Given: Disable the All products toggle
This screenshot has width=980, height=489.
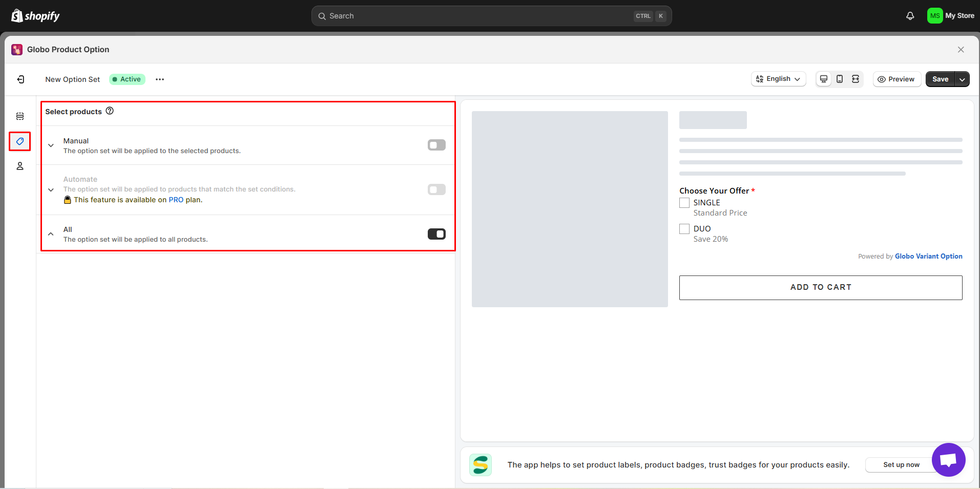Looking at the screenshot, I should coord(436,233).
